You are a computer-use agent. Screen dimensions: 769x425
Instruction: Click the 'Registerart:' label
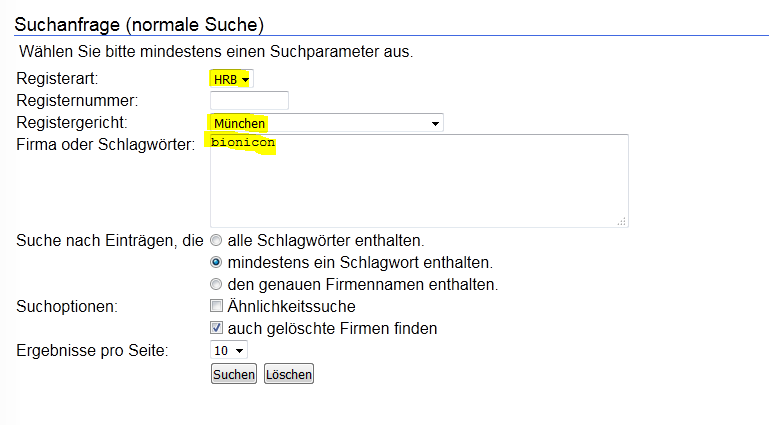click(58, 78)
